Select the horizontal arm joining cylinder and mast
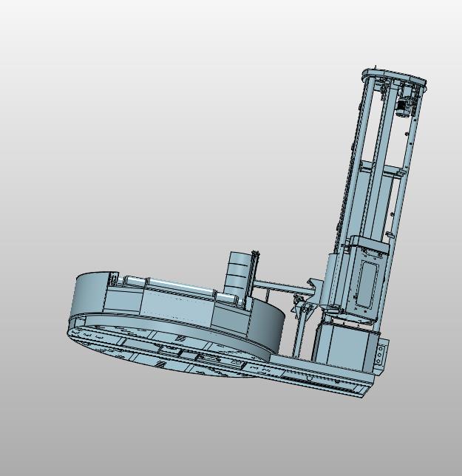 coord(284,286)
